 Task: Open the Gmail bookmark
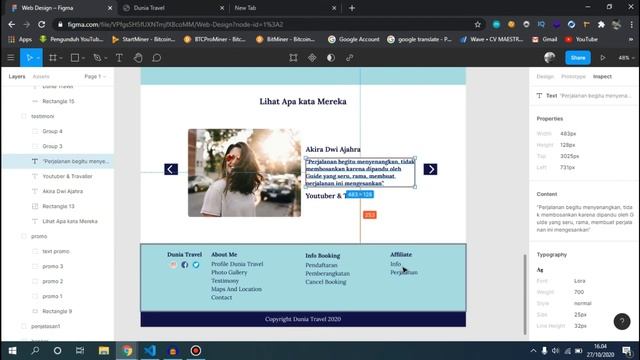[x=544, y=40]
